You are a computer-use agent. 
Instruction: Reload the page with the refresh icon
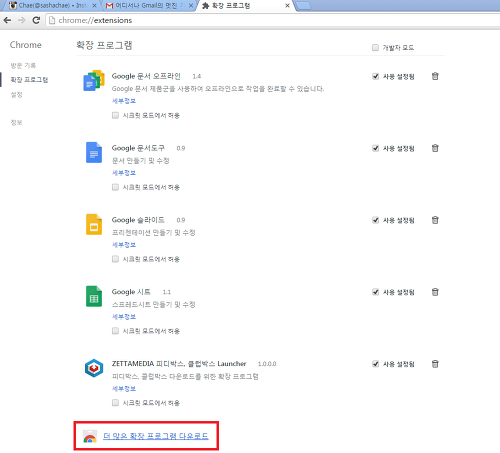pos(36,20)
